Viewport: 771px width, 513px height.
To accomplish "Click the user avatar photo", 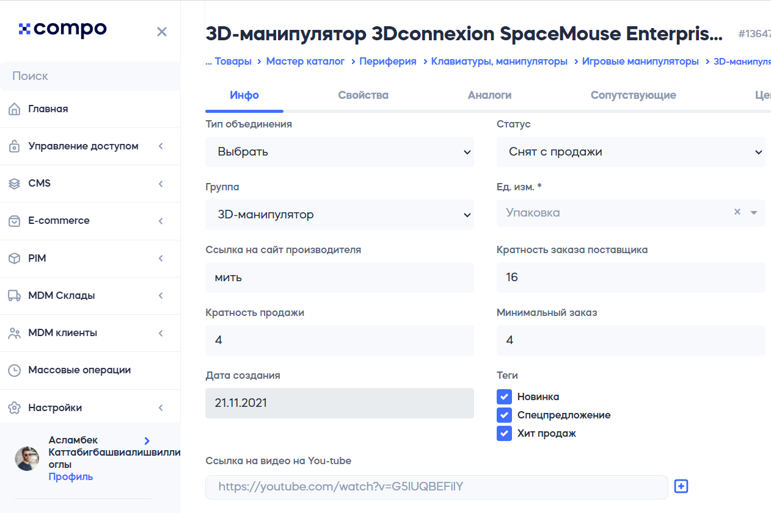I will 27,458.
